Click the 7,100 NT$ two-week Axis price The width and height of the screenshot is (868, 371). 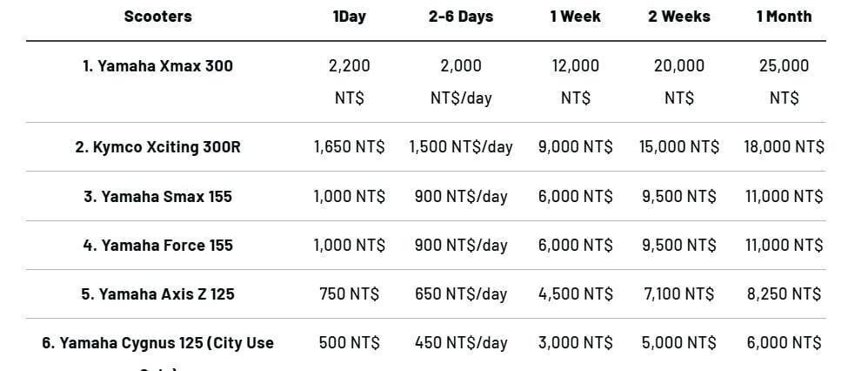point(678,293)
